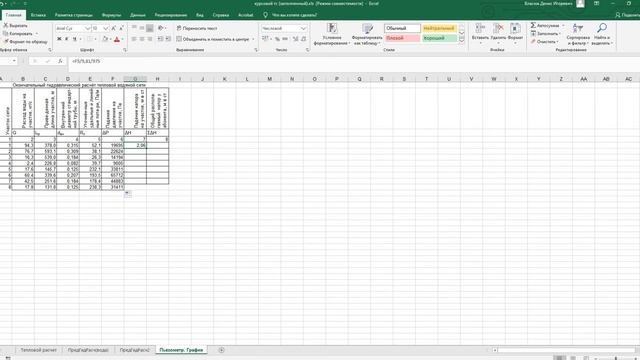Toggle bold formatting Ж

[59, 39]
